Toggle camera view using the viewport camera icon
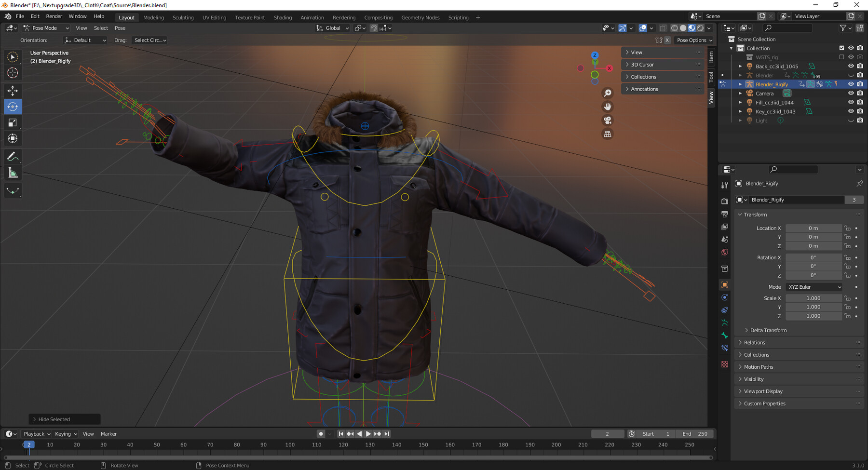868x470 pixels. click(x=607, y=121)
